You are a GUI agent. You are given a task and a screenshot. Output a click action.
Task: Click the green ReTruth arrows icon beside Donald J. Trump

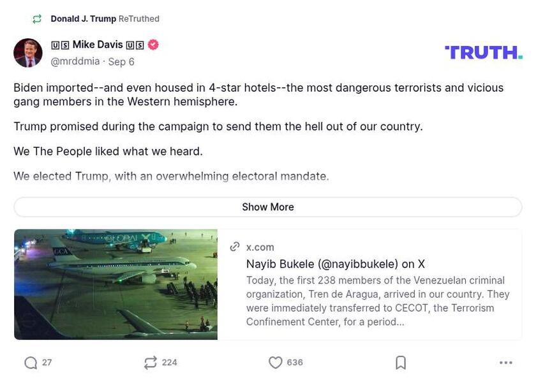(x=36, y=18)
